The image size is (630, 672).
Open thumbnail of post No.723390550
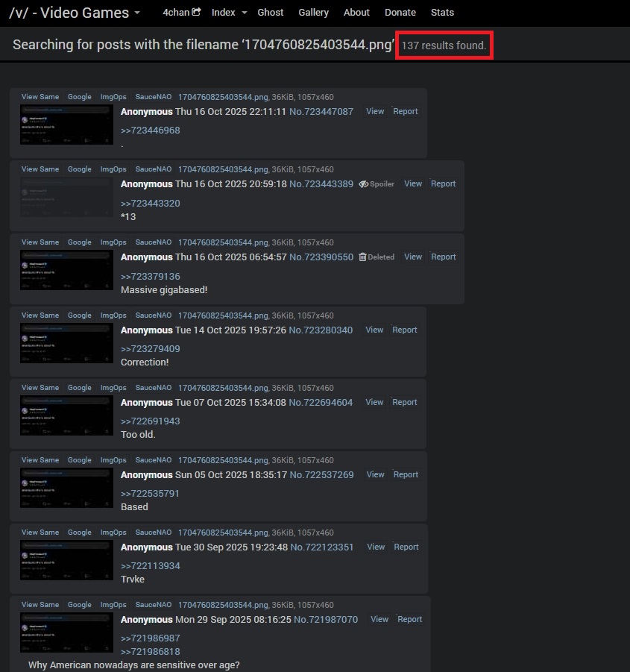click(67, 270)
